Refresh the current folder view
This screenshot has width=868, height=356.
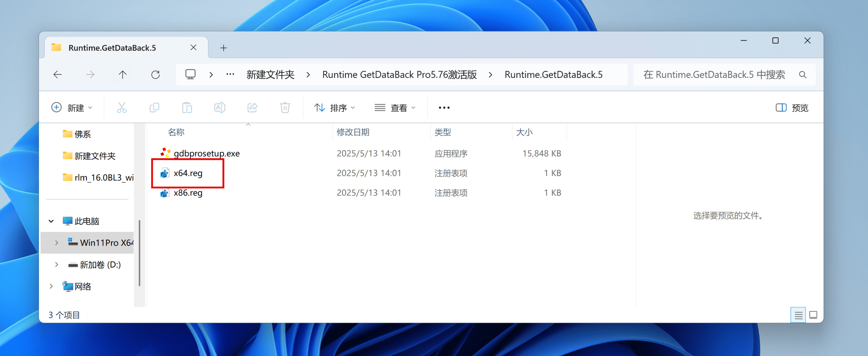click(155, 75)
